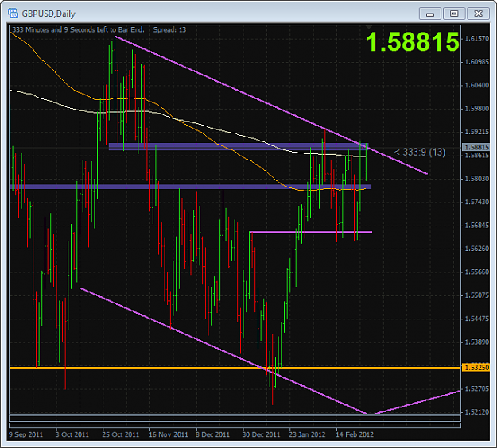
Task: Click the 1.55660 price scale value
Action: 476,272
